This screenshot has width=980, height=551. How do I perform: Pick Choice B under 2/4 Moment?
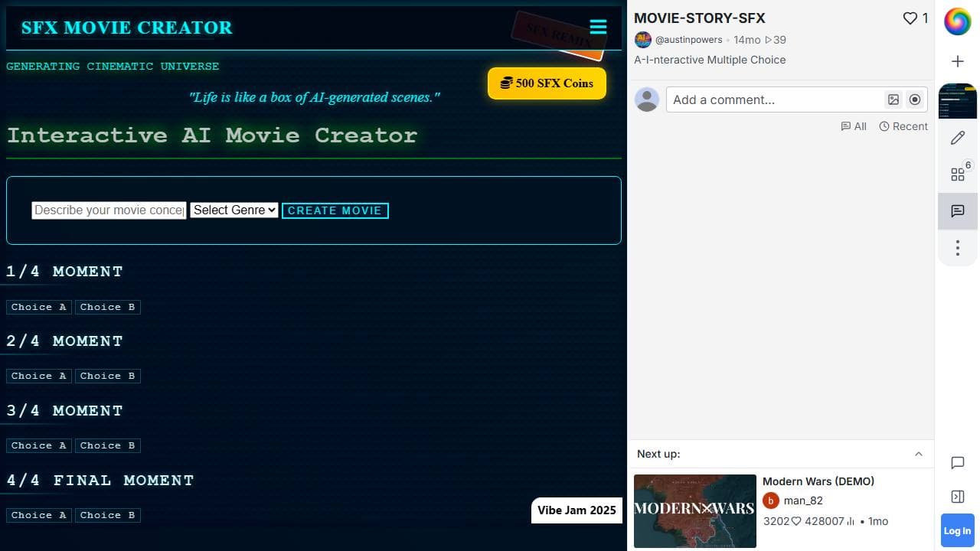point(108,376)
